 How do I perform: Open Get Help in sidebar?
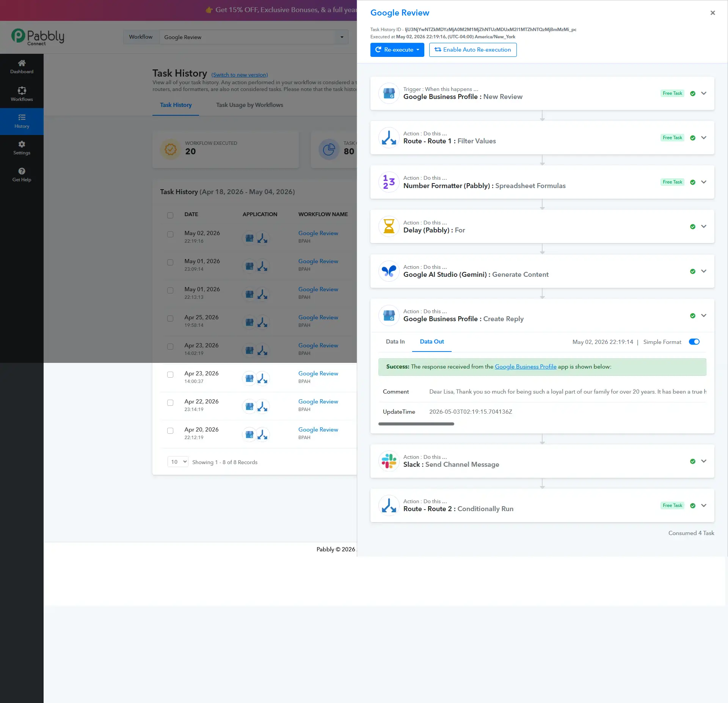click(22, 175)
